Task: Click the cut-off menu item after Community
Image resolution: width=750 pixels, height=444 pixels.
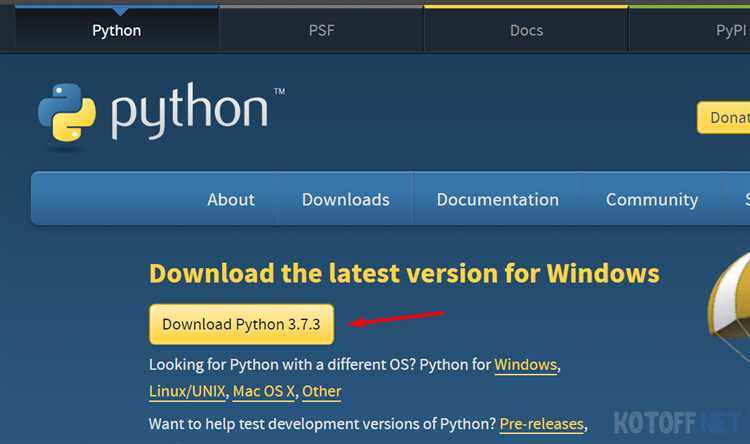Action: [x=744, y=199]
